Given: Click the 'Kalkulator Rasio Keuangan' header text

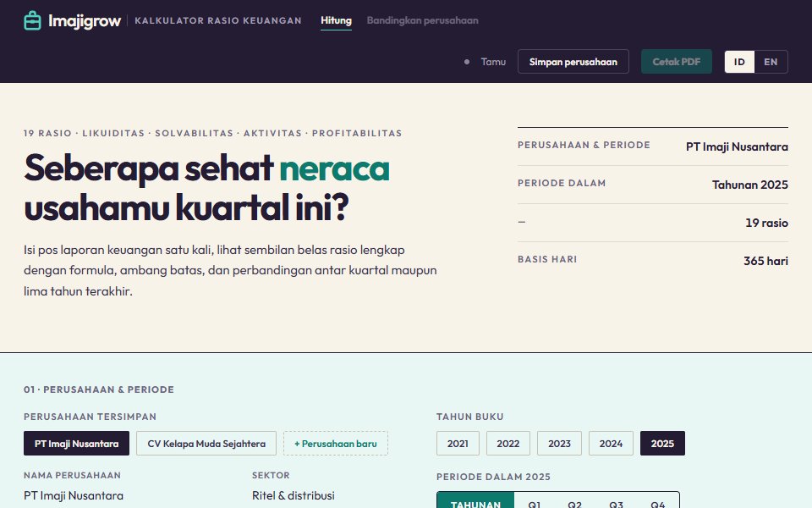Looking at the screenshot, I should [218, 20].
